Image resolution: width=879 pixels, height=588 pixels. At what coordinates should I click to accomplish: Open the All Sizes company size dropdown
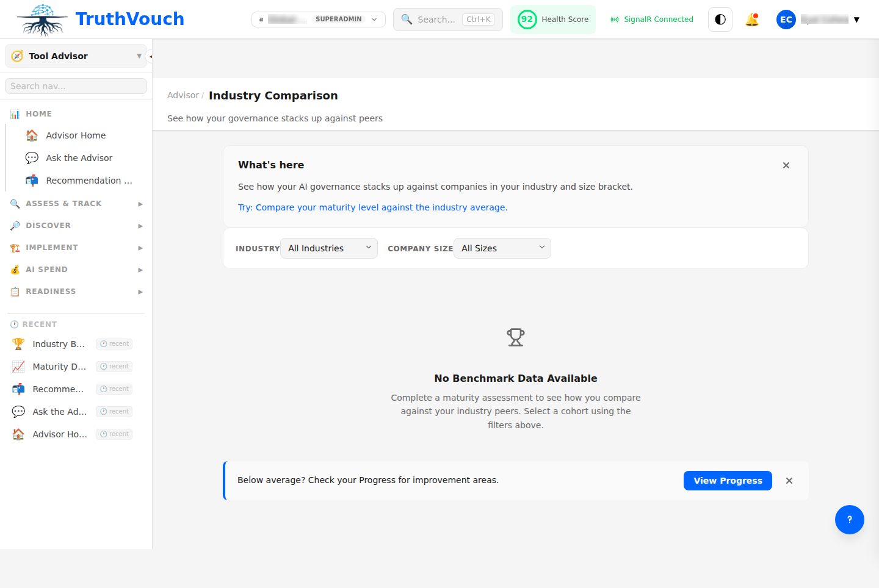tap(502, 248)
